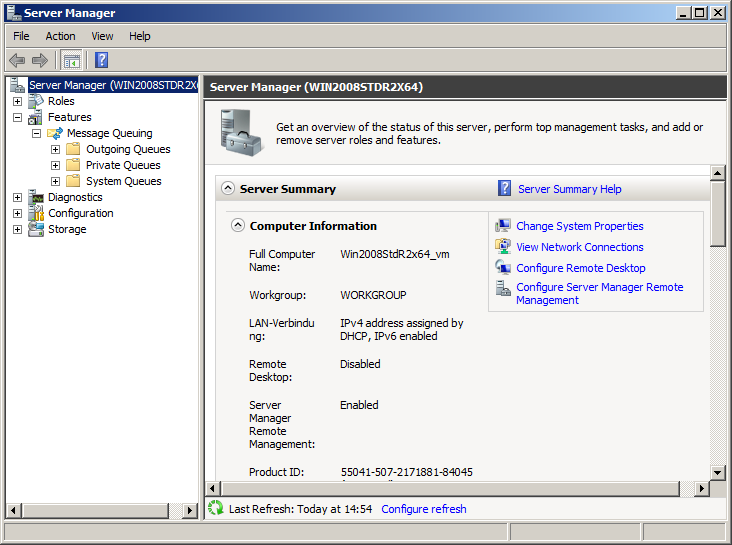This screenshot has width=732, height=545.
Task: Click the details pane vertical scrollbar up arrow
Action: click(717, 173)
